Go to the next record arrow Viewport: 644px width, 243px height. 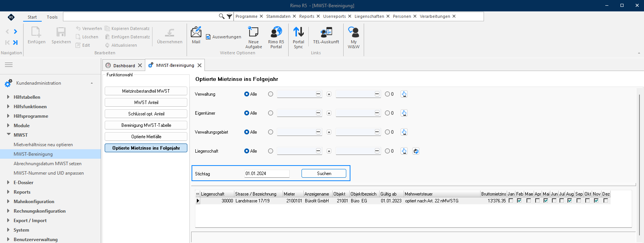(16, 32)
